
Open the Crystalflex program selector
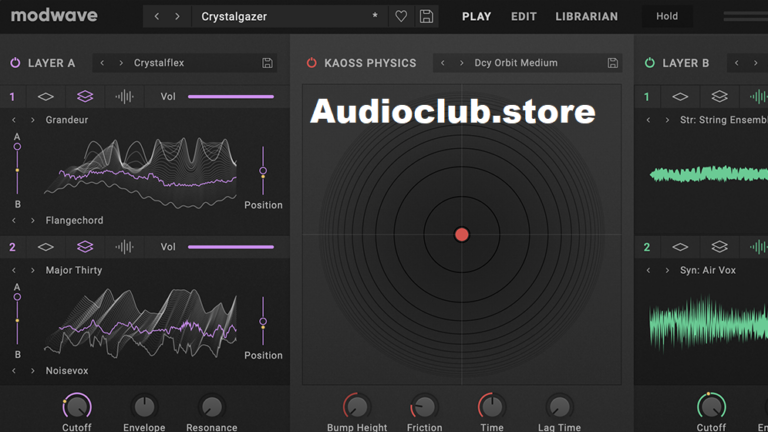[x=159, y=63]
